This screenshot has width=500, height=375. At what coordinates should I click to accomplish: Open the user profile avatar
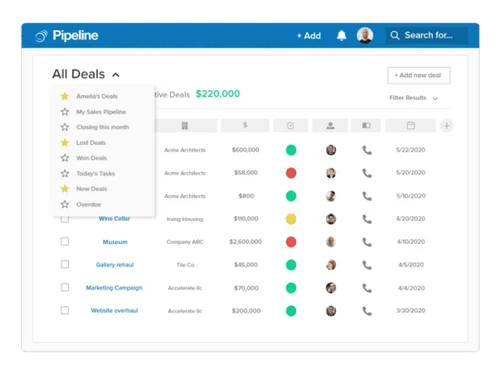(x=365, y=35)
